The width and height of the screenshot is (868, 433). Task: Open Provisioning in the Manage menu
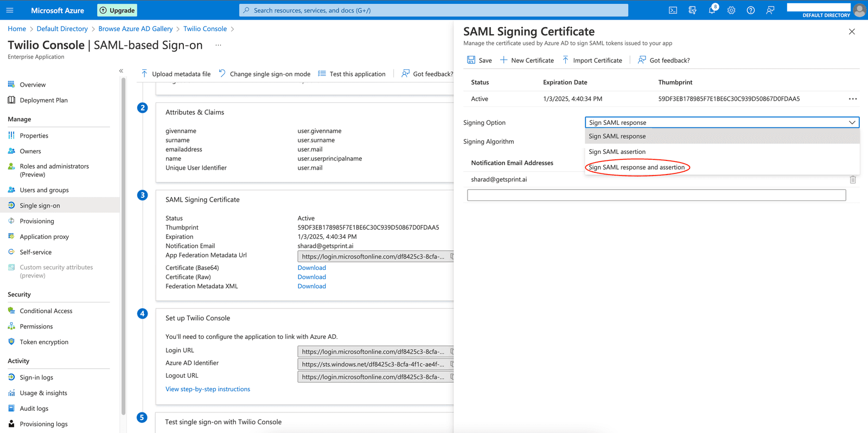(x=37, y=221)
